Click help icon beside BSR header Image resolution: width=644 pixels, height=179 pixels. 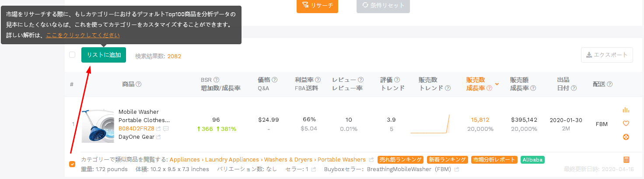216,80
